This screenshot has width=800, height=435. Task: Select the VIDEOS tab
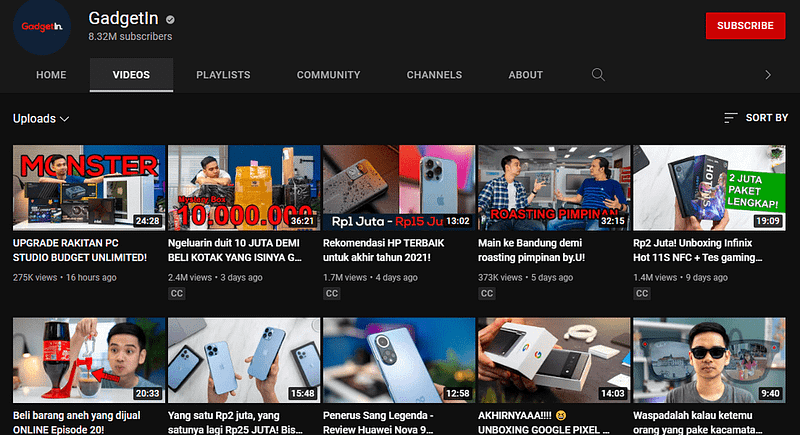click(131, 75)
